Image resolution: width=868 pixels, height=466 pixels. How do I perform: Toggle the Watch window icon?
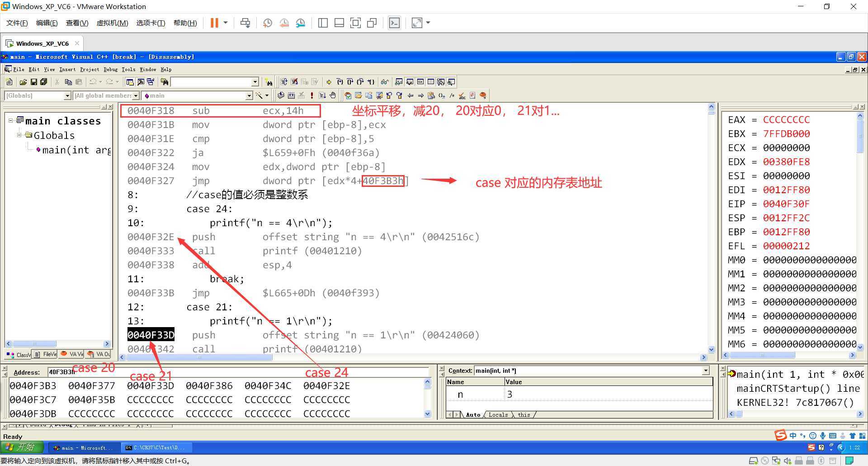(x=399, y=82)
